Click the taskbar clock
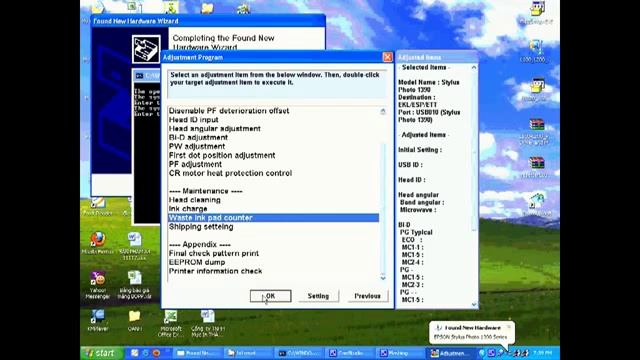 coord(543,353)
